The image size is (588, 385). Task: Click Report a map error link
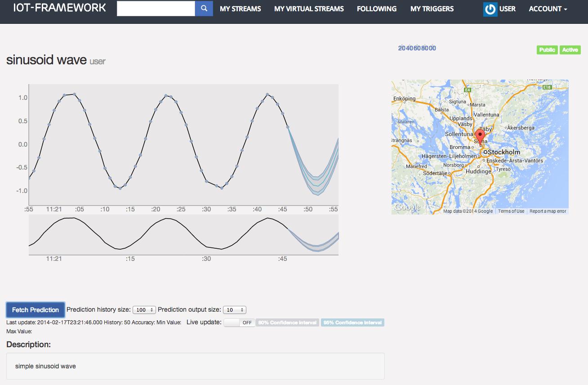point(548,211)
